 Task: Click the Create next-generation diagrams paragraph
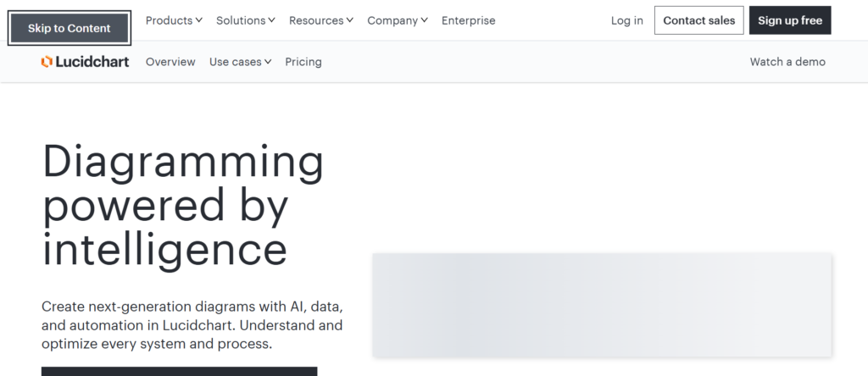[x=192, y=323]
